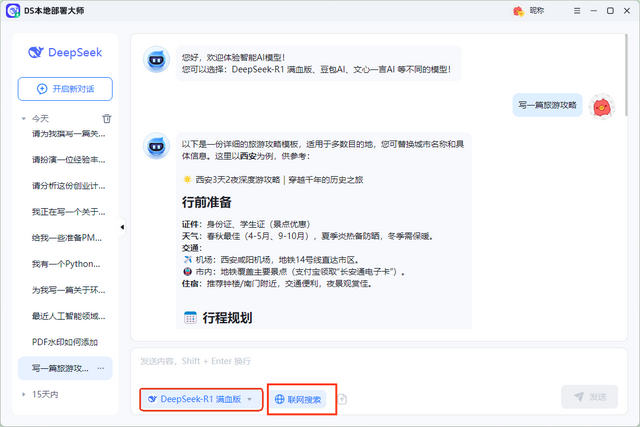This screenshot has height=427, width=640.
Task: Click the airplane icon before 机场
Action: click(187, 260)
